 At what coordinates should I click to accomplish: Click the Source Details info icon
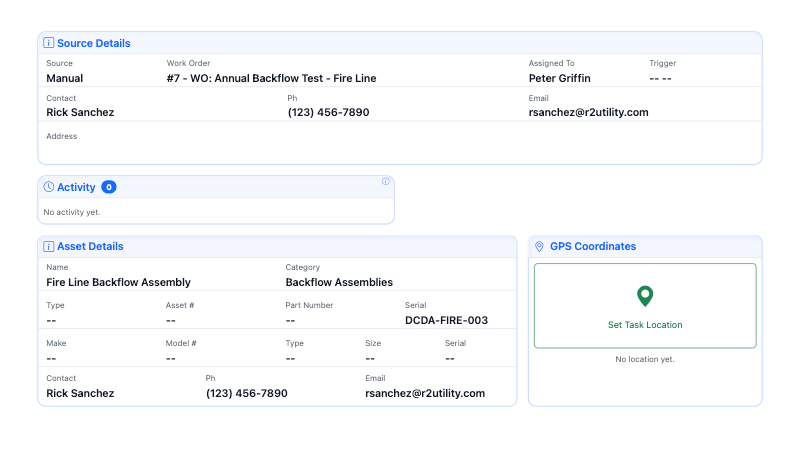[x=49, y=43]
